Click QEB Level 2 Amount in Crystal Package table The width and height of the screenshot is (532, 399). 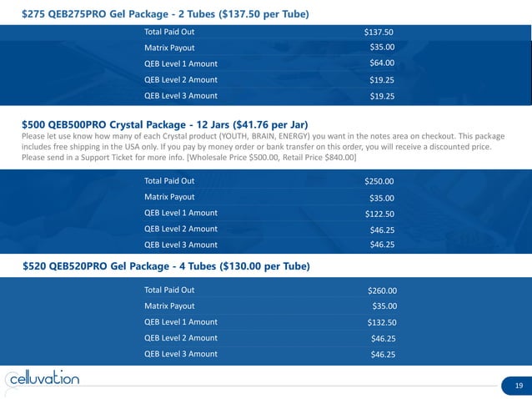[x=180, y=229]
